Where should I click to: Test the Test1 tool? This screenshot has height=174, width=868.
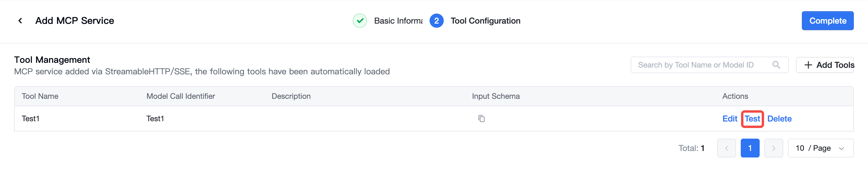[x=752, y=119]
